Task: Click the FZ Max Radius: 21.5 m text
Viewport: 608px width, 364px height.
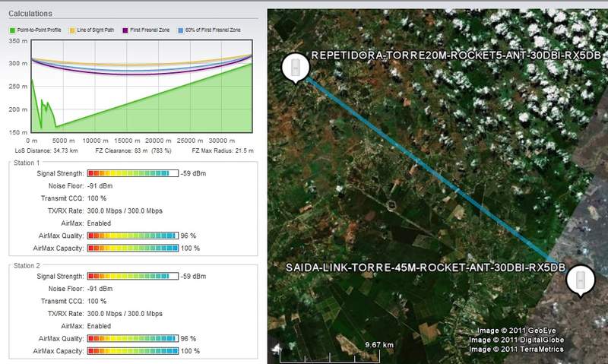Action: [x=223, y=150]
